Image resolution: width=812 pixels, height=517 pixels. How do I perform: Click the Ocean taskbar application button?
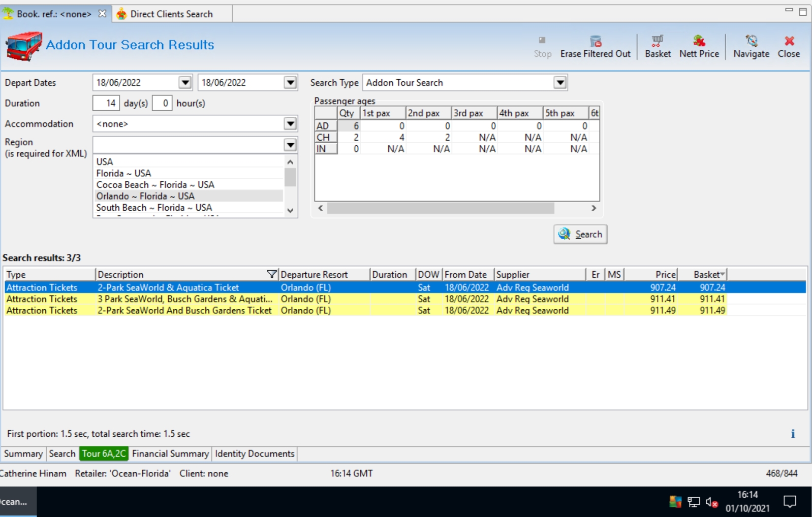coord(18,502)
